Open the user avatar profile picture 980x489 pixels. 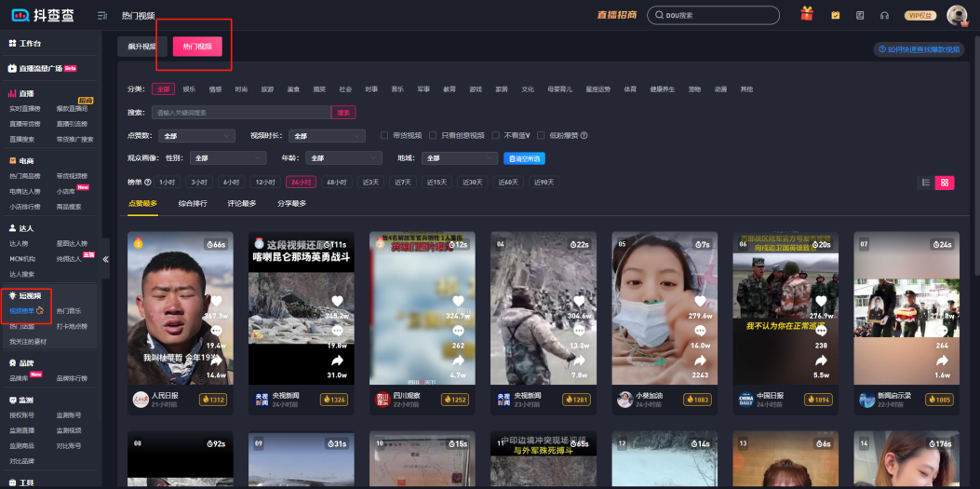click(x=956, y=15)
